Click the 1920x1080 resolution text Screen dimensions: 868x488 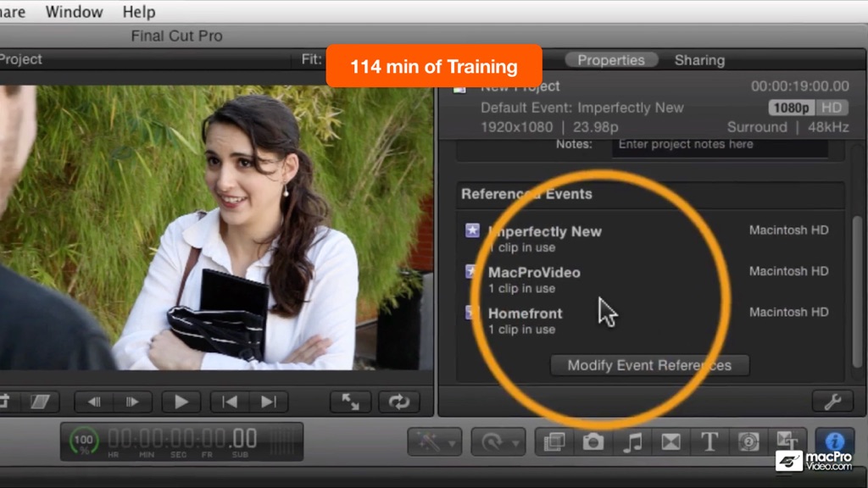[x=516, y=127]
